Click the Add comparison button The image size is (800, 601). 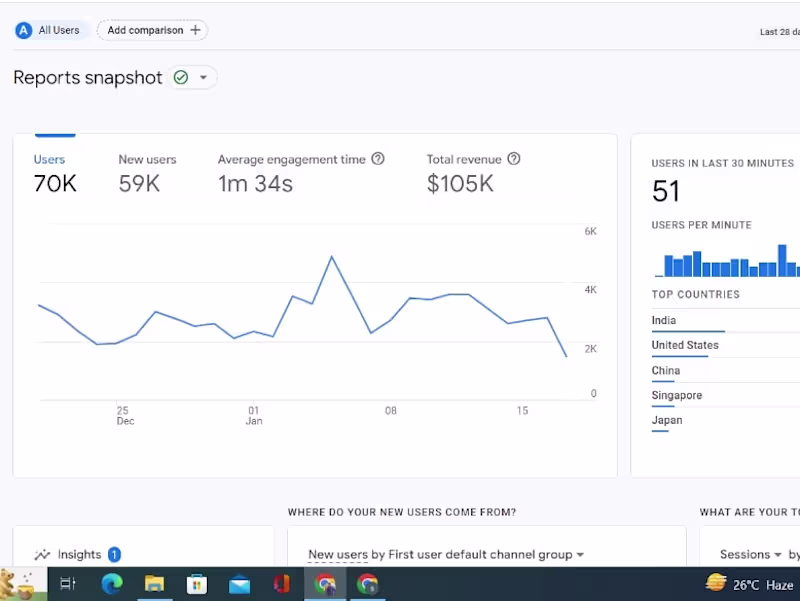pos(153,30)
